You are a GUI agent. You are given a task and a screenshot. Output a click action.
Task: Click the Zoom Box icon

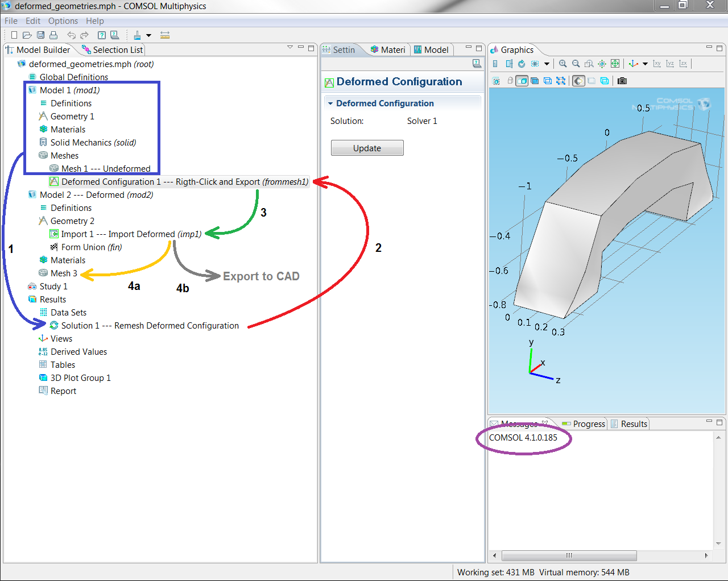point(589,64)
